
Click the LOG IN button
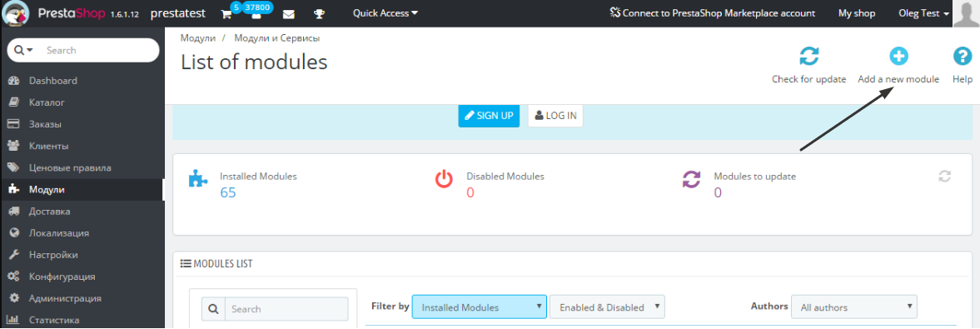coord(555,116)
